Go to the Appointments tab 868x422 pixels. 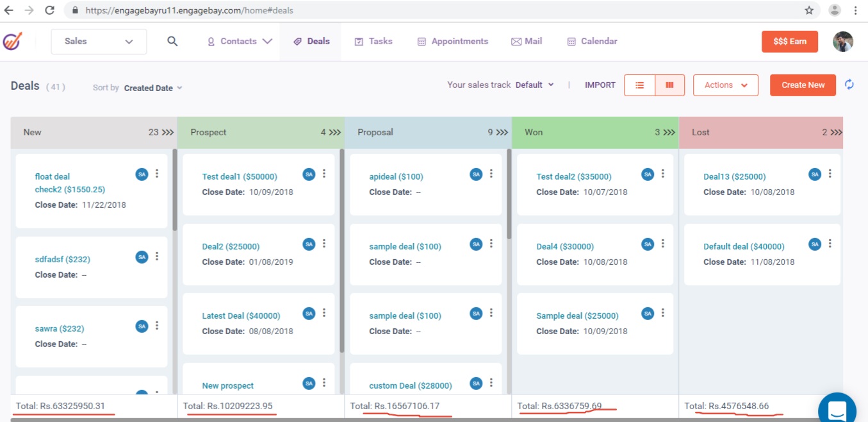point(453,41)
